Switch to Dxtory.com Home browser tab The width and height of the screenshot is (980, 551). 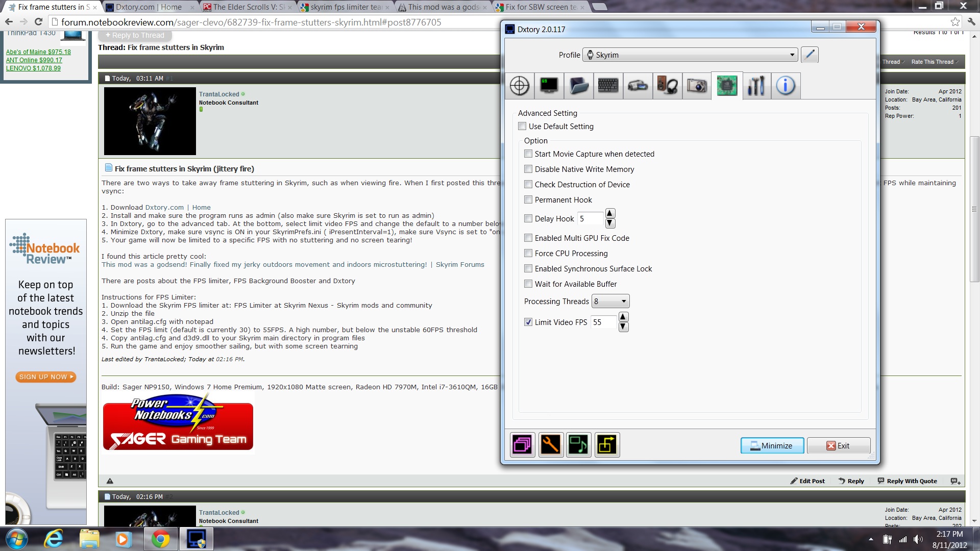point(150,7)
